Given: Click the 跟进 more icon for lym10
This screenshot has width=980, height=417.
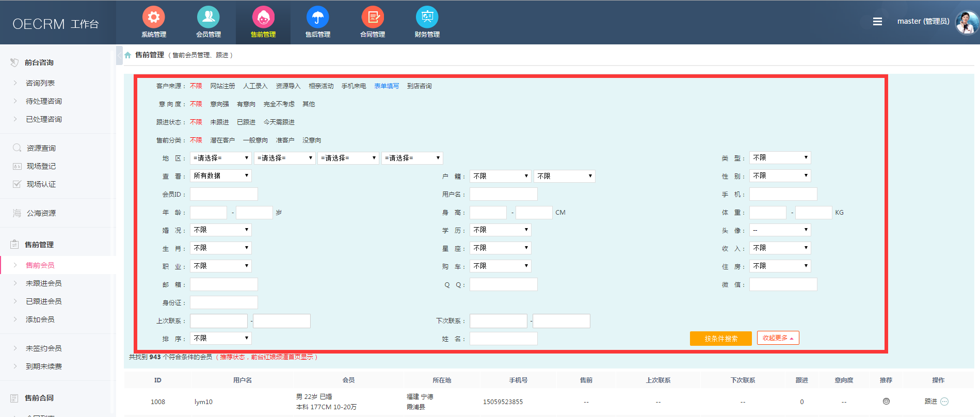Looking at the screenshot, I should (944, 402).
